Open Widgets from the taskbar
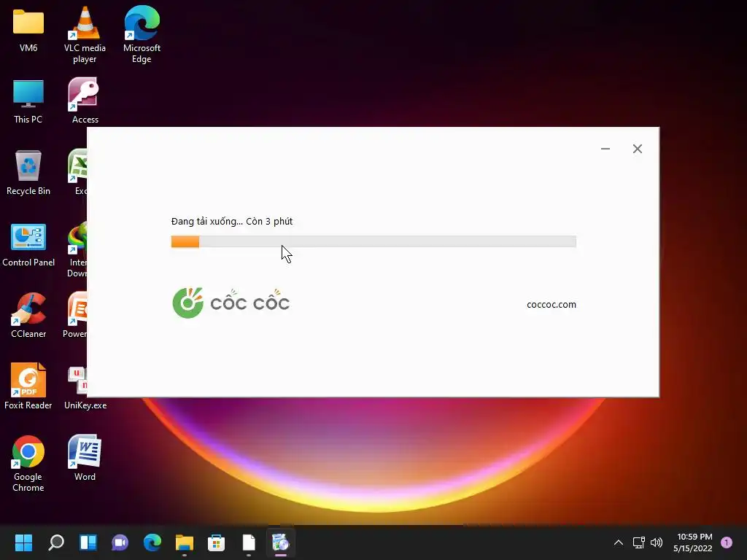Screen dimensions: 747x560 [88, 542]
